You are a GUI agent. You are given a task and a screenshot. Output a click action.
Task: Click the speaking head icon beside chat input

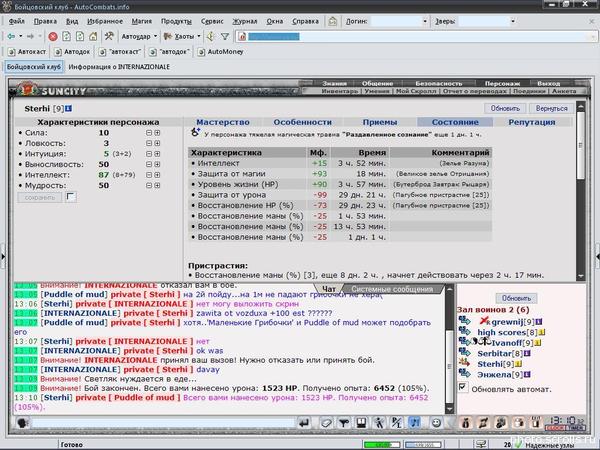point(23,423)
